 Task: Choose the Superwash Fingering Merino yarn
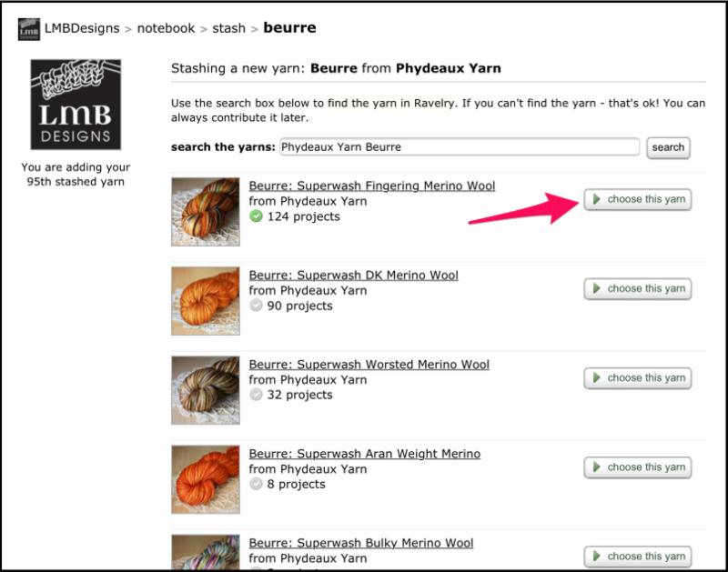pos(637,199)
